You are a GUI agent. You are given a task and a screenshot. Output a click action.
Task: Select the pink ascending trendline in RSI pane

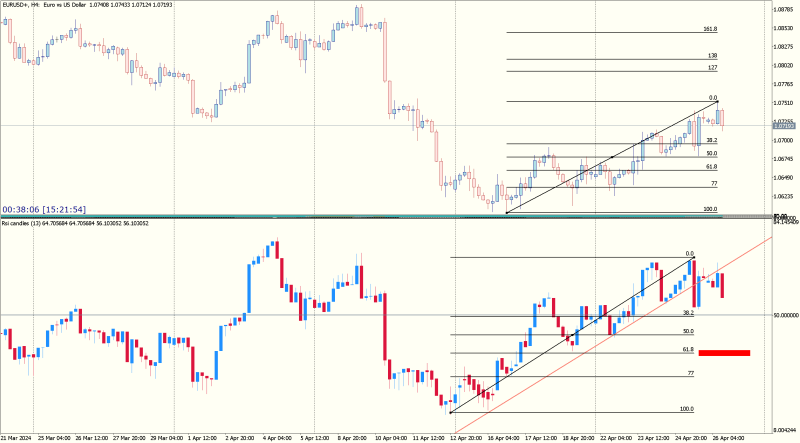click(x=612, y=335)
